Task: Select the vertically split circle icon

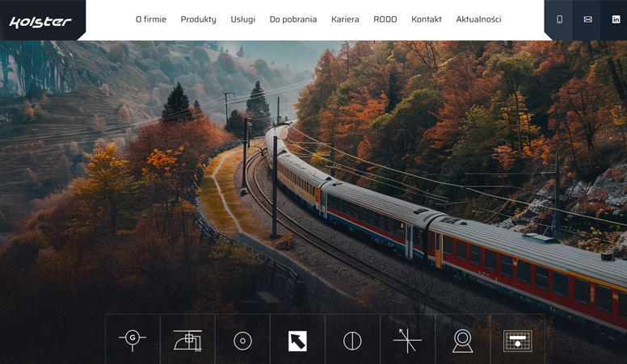Action: 352,341
